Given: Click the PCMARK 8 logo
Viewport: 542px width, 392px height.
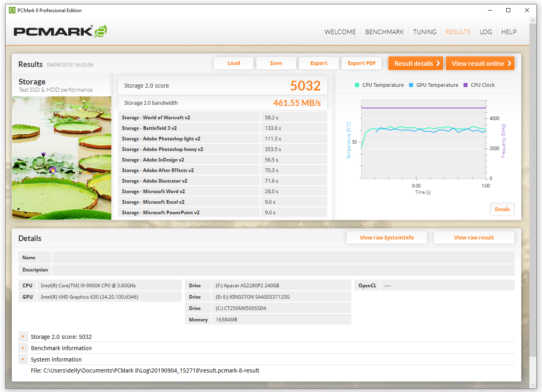Looking at the screenshot, I should coord(60,31).
